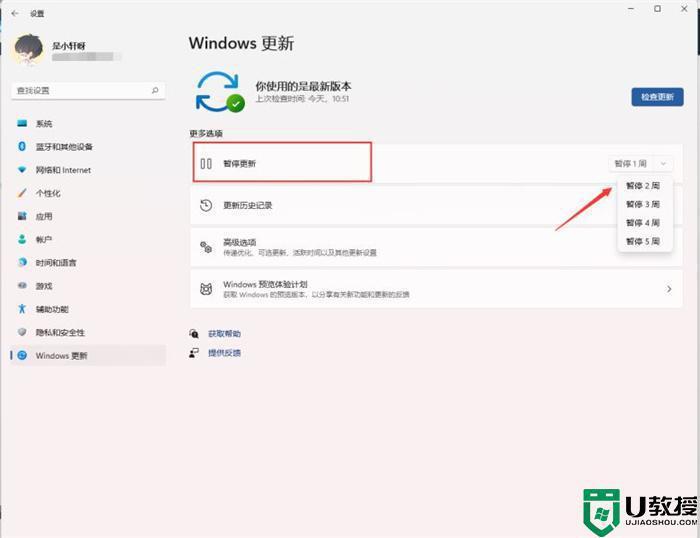Click the Insider program cat icon
This screenshot has height=538, width=700.
[x=206, y=289]
